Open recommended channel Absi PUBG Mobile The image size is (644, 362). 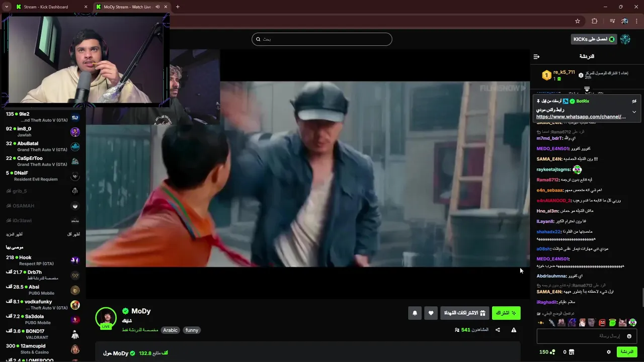click(x=43, y=290)
